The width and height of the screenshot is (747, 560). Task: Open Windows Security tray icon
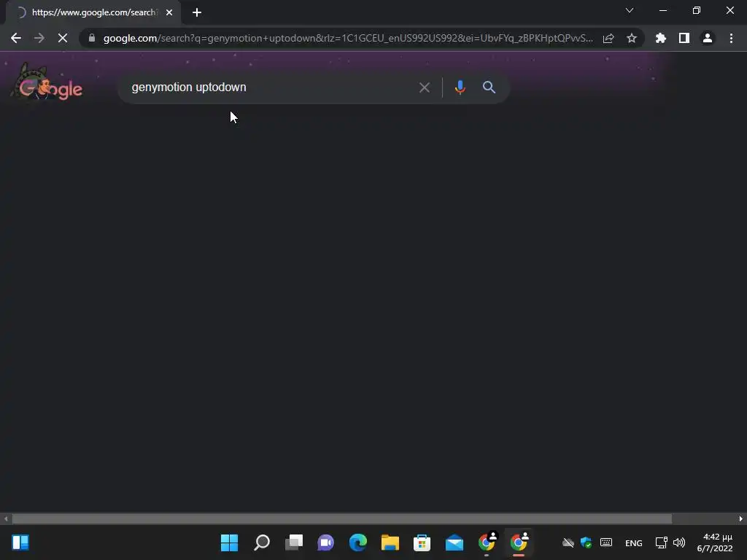click(587, 542)
